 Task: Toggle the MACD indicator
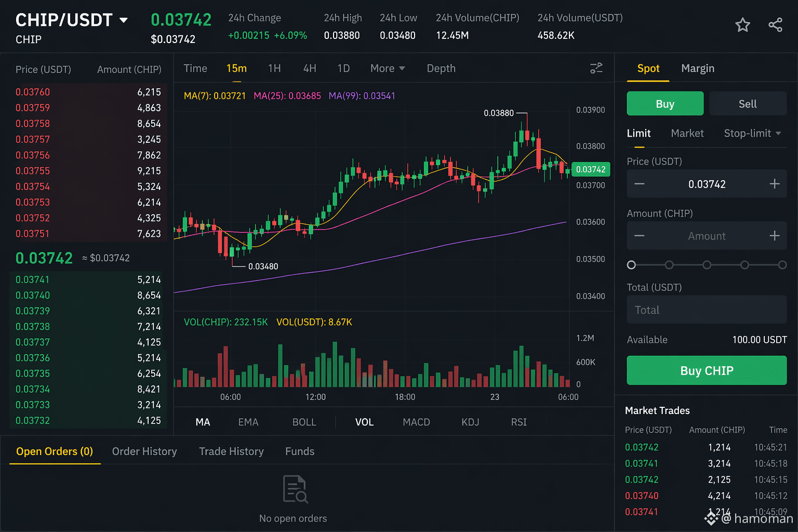pyautogui.click(x=416, y=422)
